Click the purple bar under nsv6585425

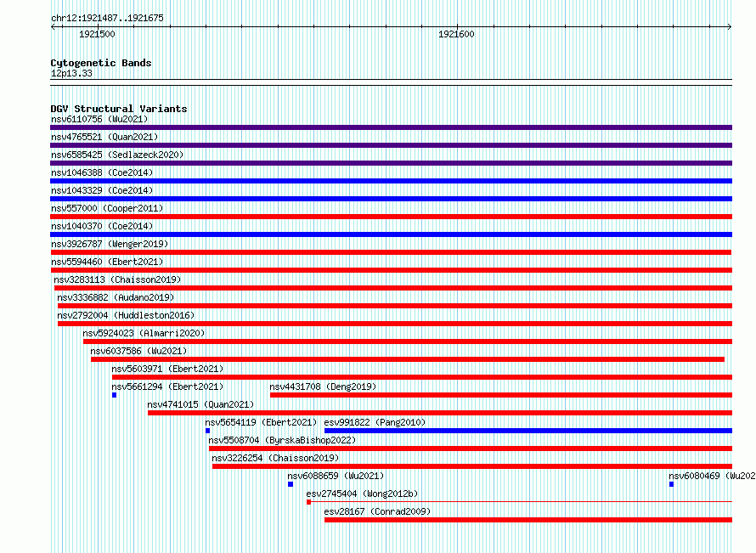[391, 163]
